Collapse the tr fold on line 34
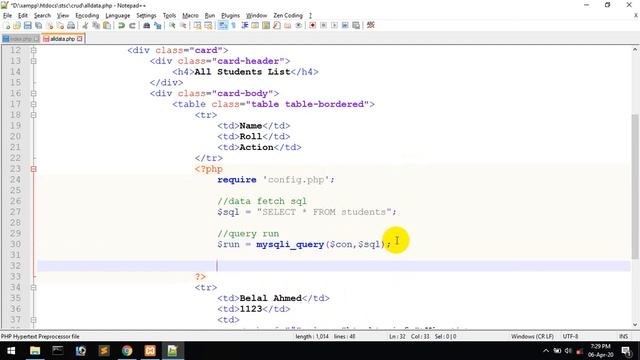The image size is (640, 360). (x=33, y=287)
